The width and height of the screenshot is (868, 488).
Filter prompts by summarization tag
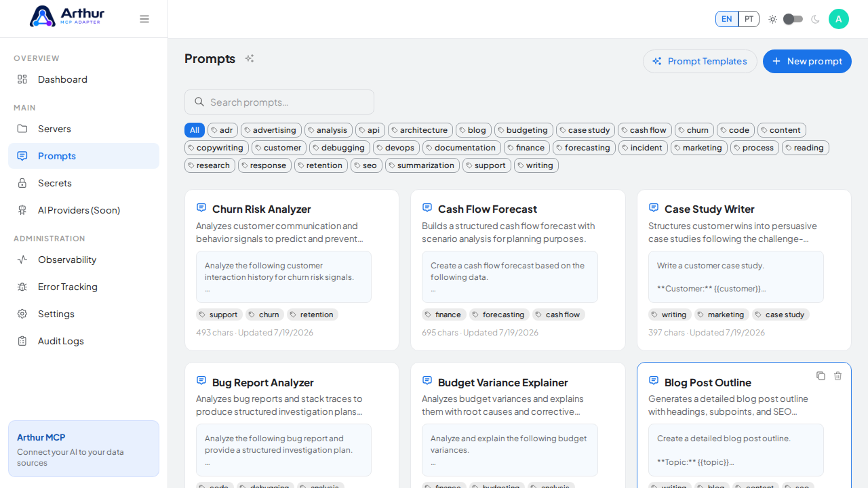[422, 165]
